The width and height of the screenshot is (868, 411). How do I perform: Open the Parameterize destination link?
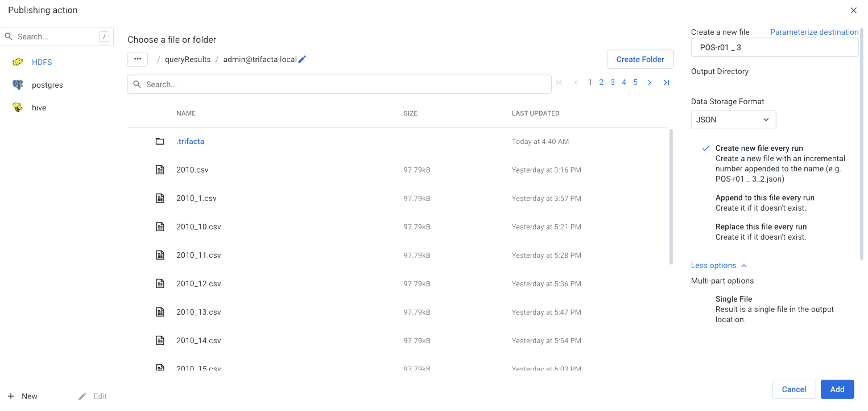[x=814, y=32]
